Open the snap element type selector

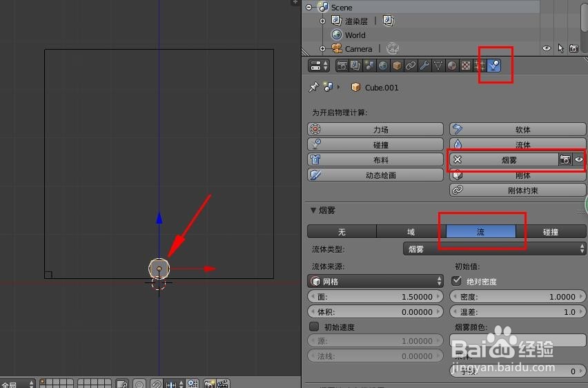(x=175, y=384)
